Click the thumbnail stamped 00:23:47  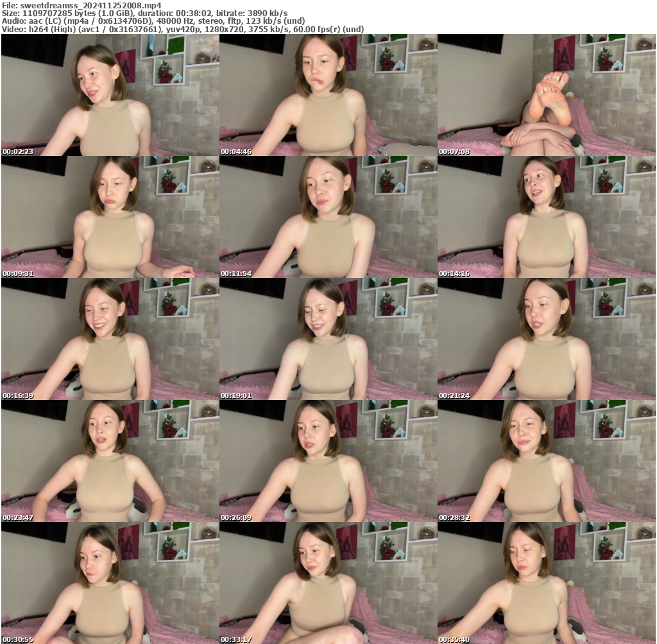coord(109,458)
